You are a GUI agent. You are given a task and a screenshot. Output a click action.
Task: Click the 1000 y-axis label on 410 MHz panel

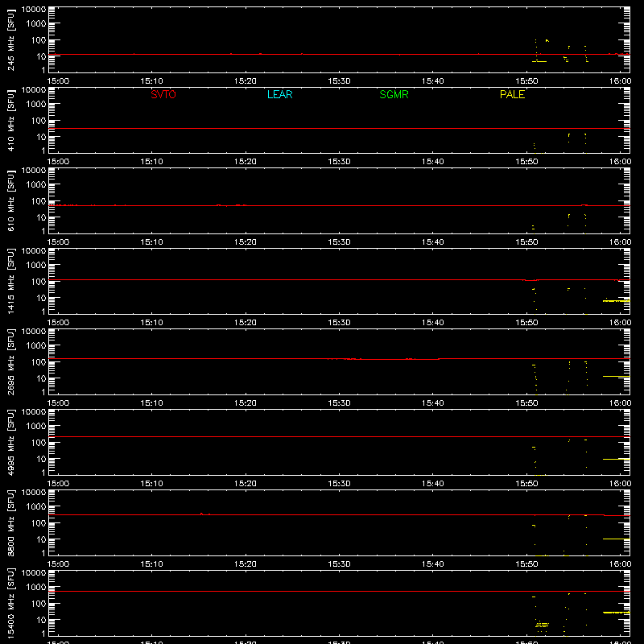pos(36,105)
